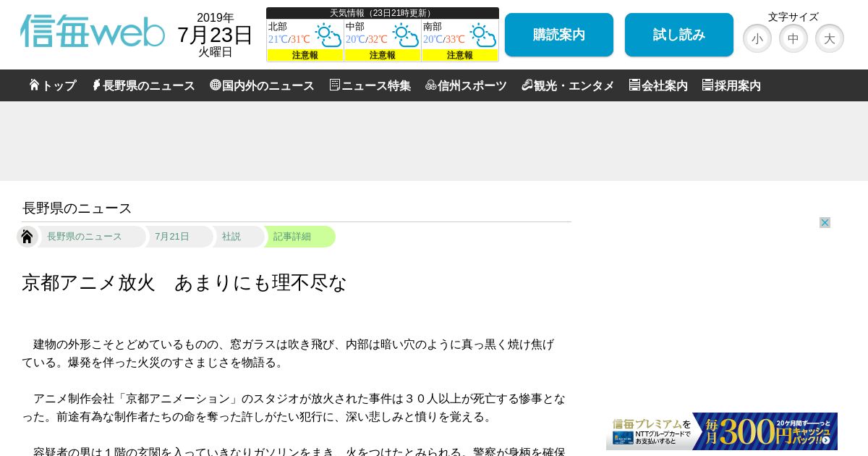
Task: Open 国内外のニュース menu
Action: [262, 85]
